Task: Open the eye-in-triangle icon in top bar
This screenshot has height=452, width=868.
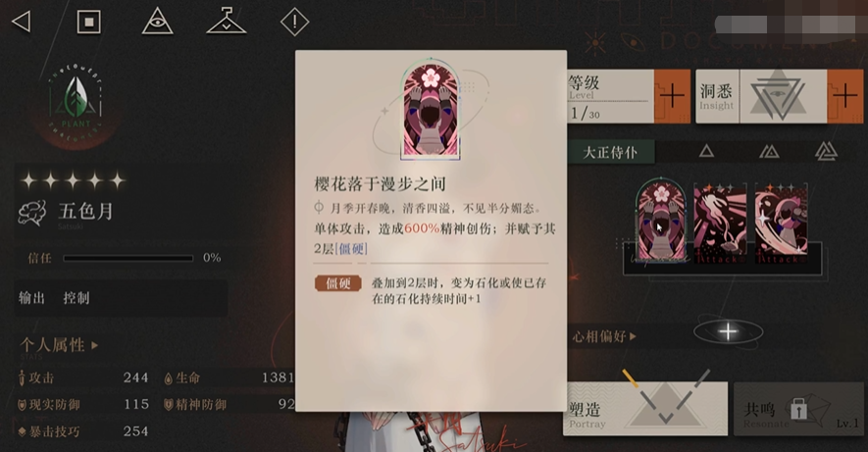Action: pos(157,22)
